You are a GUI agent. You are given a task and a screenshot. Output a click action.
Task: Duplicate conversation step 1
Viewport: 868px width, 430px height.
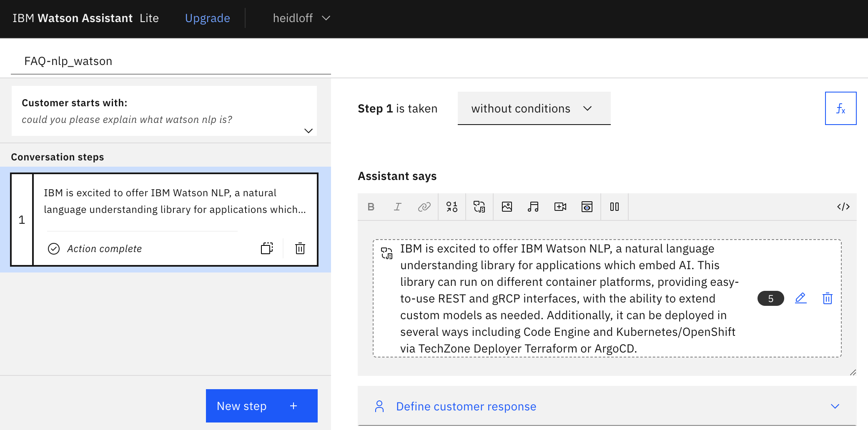point(267,248)
